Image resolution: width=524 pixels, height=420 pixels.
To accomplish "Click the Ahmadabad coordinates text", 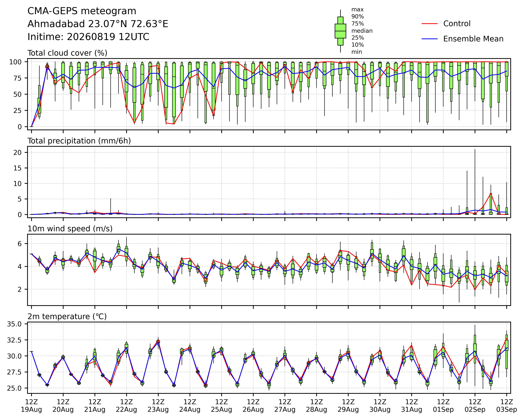I will 98,24.
